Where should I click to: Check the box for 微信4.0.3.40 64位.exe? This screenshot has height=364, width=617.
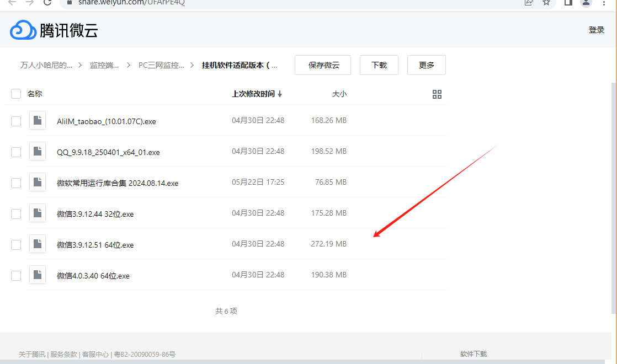click(x=16, y=276)
